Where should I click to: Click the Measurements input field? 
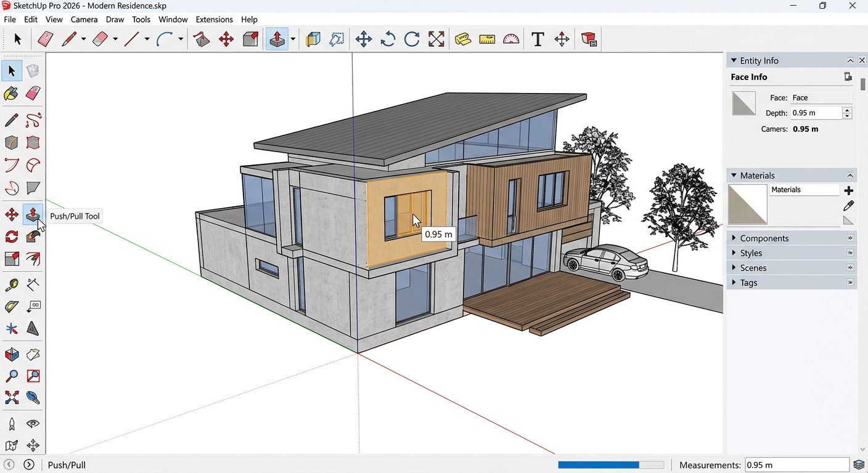tap(796, 465)
